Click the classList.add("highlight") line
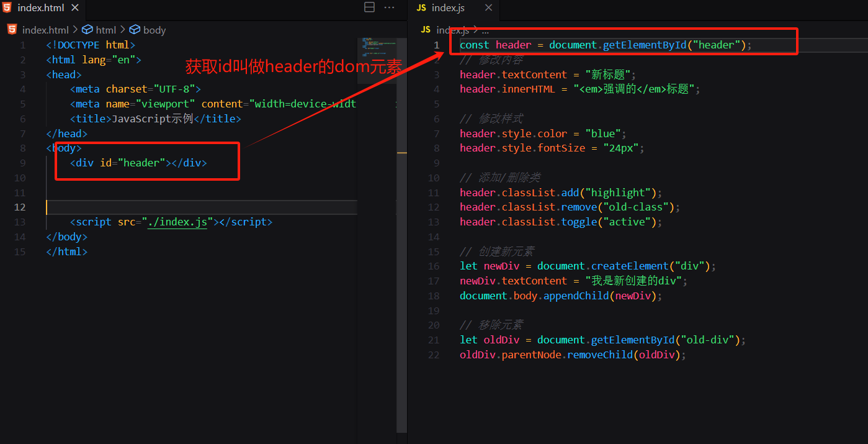 tap(561, 193)
